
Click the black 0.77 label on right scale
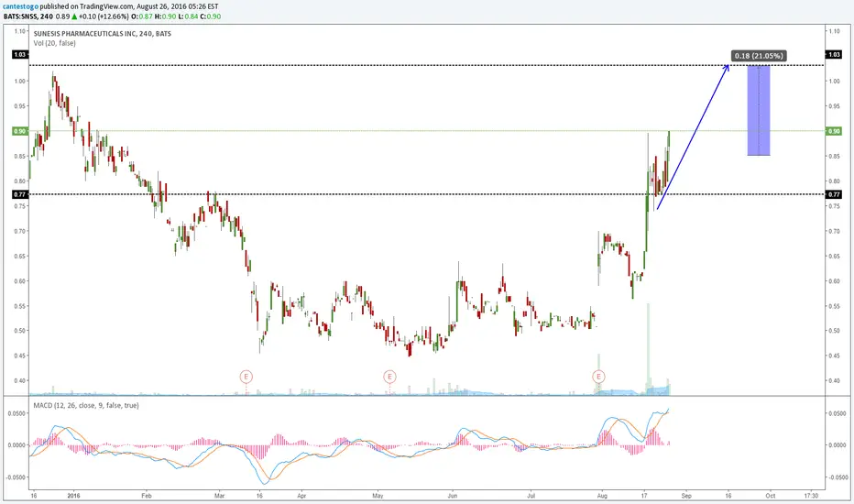click(834, 194)
